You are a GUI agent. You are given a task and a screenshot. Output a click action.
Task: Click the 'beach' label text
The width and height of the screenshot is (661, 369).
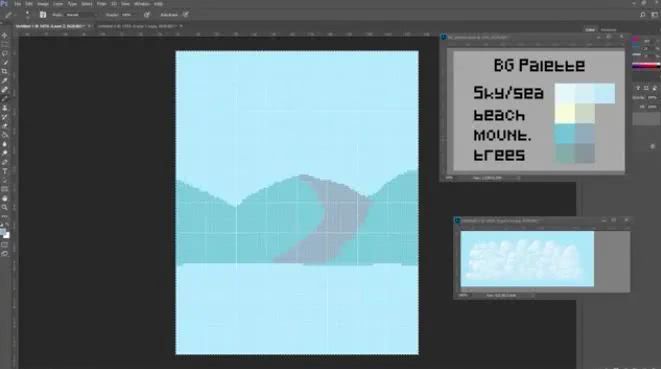(x=499, y=115)
